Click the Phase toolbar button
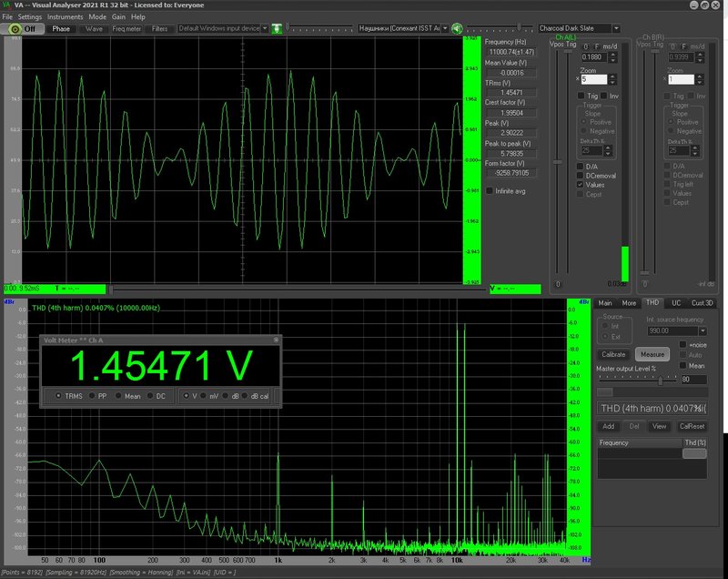728x579 pixels. 61,29
